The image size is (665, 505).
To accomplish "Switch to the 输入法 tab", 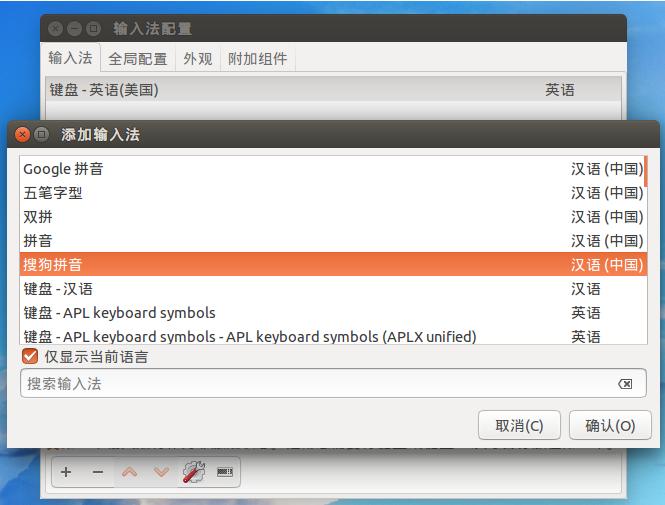I will [x=70, y=58].
